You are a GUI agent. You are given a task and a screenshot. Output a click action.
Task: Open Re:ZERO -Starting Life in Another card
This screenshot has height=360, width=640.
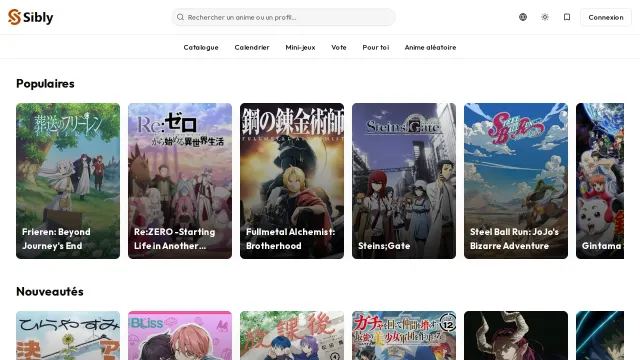(180, 181)
